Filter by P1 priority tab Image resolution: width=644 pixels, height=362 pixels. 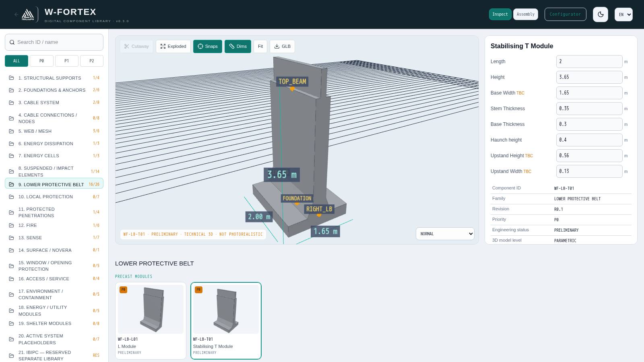tap(66, 61)
